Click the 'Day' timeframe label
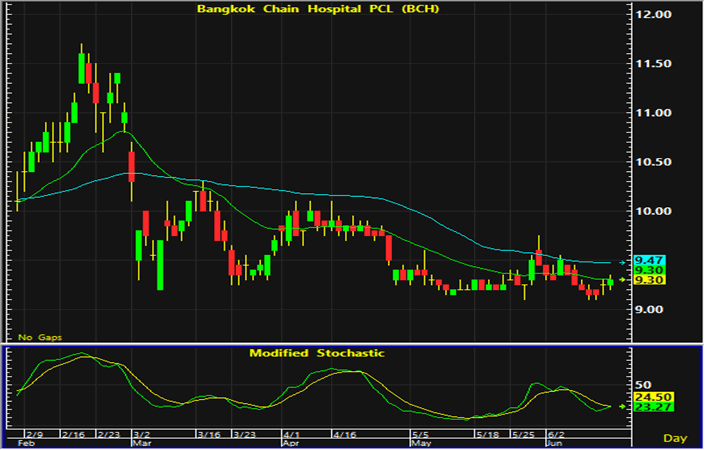This screenshot has height=450, width=705. point(675,438)
